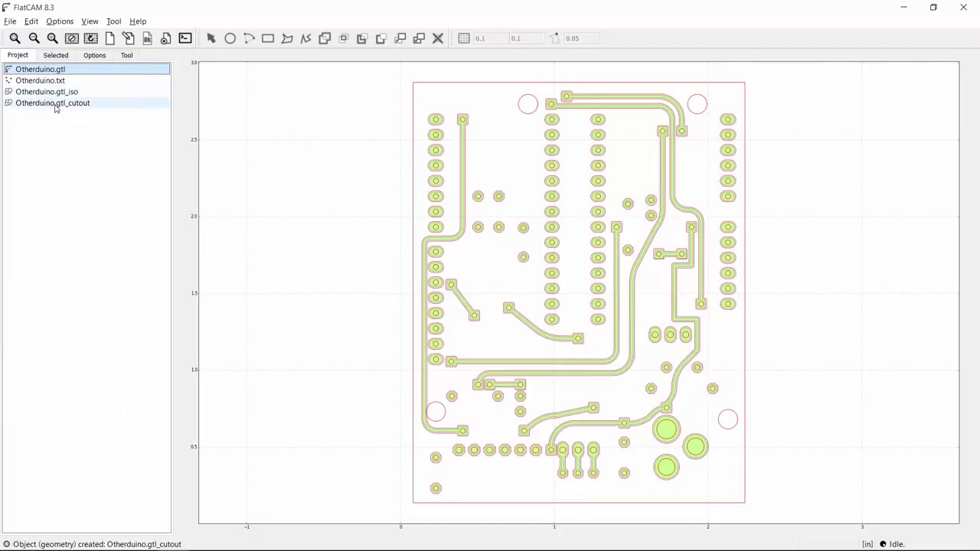Open the Edit menu
Screen dimensions: 980x551
31,21
